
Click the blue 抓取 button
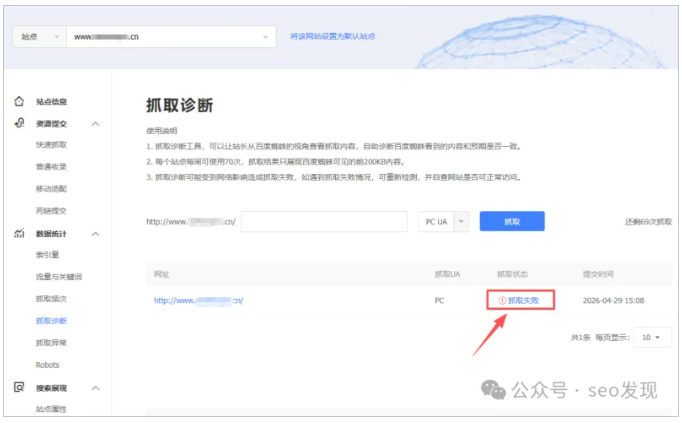click(512, 221)
